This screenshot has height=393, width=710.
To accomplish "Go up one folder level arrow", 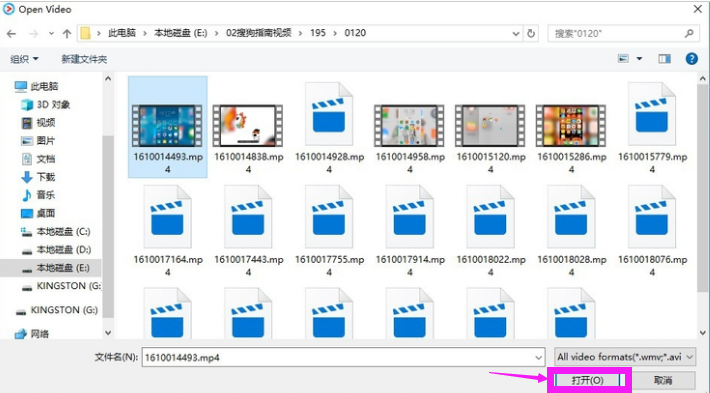I will pyautogui.click(x=67, y=34).
